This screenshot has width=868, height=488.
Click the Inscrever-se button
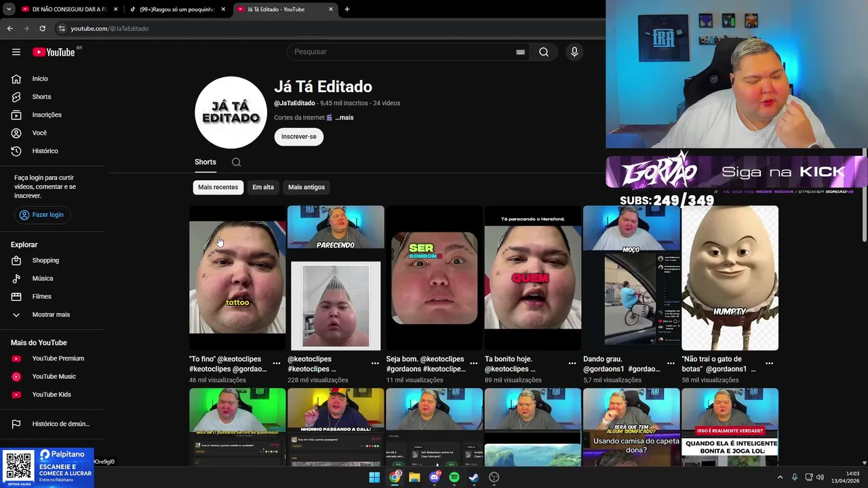click(299, 137)
